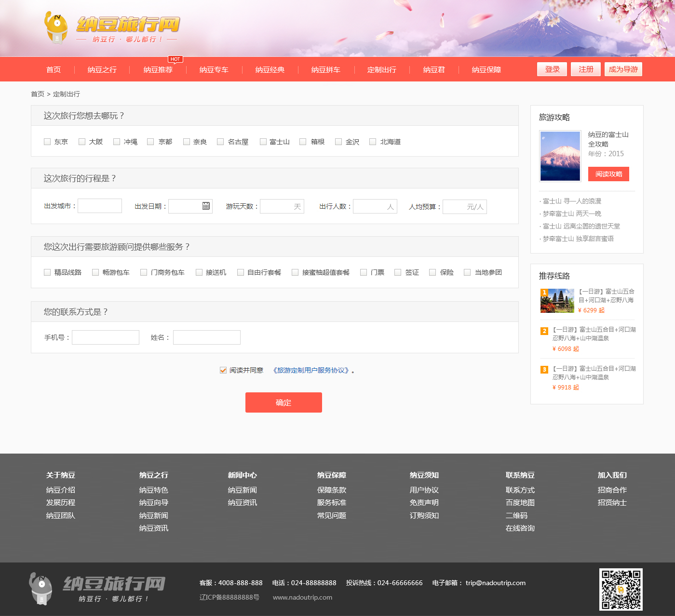Open the calendar picker for 出发日期
Screen dimensions: 675x616
click(x=206, y=206)
